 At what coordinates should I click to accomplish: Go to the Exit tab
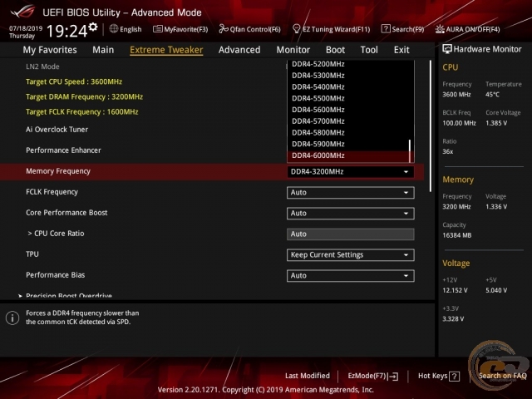401,50
